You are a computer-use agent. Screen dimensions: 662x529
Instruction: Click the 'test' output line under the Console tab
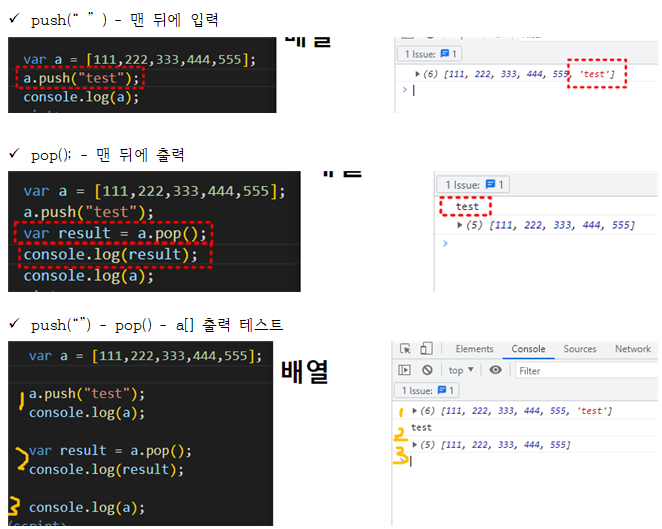point(421,428)
